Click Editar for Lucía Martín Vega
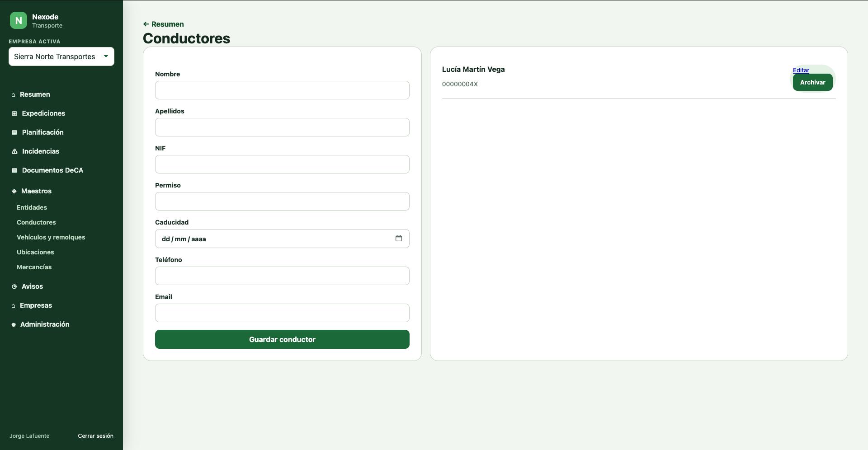 tap(801, 70)
